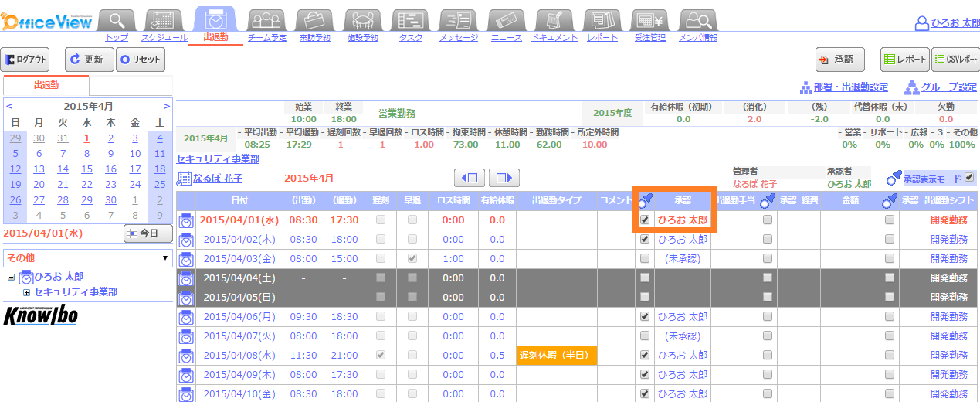Open the レポート papers icon
This screenshot has width=980, height=402.
click(602, 19)
